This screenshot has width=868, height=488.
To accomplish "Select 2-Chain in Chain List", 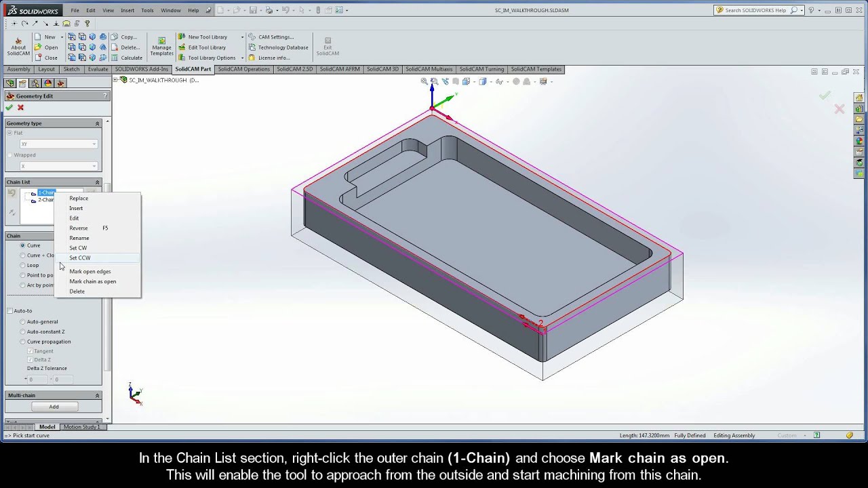I will 45,200.
